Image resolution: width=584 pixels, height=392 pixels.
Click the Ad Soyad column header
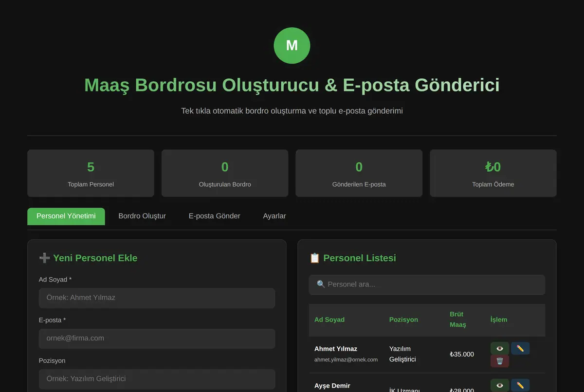point(329,320)
